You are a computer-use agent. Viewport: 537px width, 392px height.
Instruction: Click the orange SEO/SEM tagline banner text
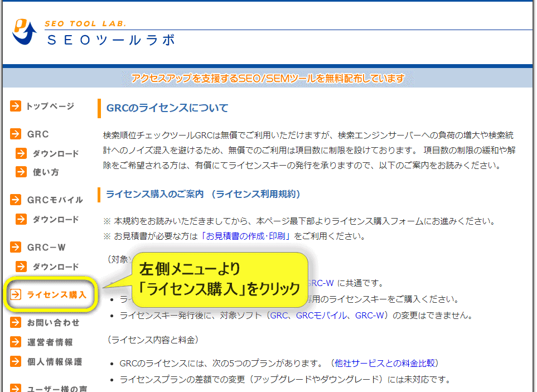268,79
